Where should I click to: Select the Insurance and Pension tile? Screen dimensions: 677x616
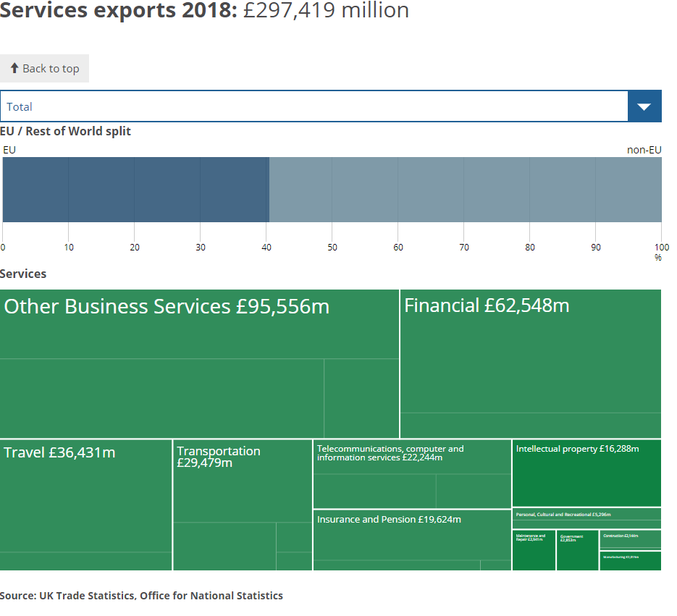[412, 539]
